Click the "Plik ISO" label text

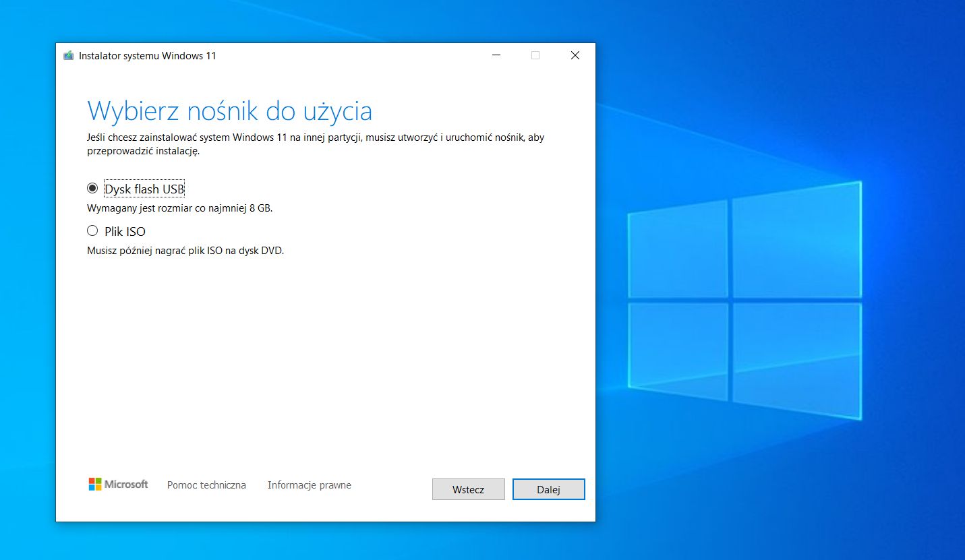(125, 230)
